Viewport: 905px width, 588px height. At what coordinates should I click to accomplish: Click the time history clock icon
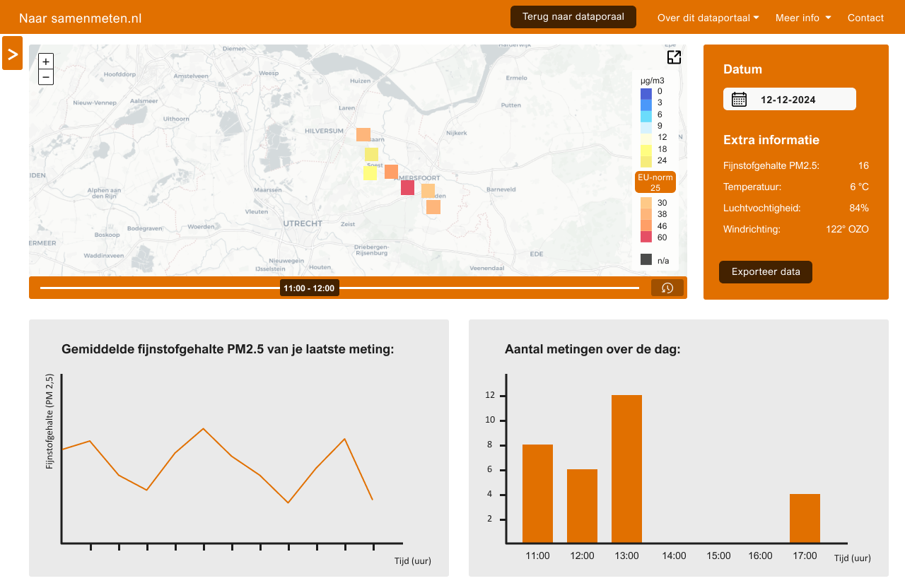(667, 288)
